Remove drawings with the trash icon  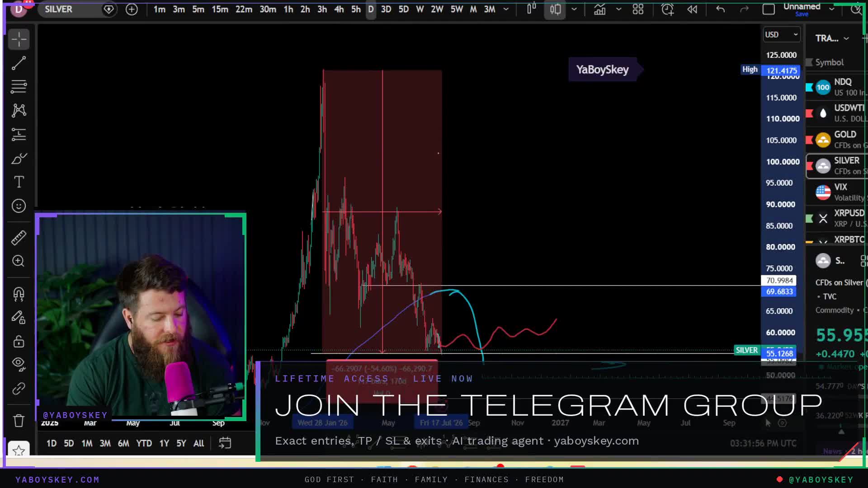(x=19, y=421)
